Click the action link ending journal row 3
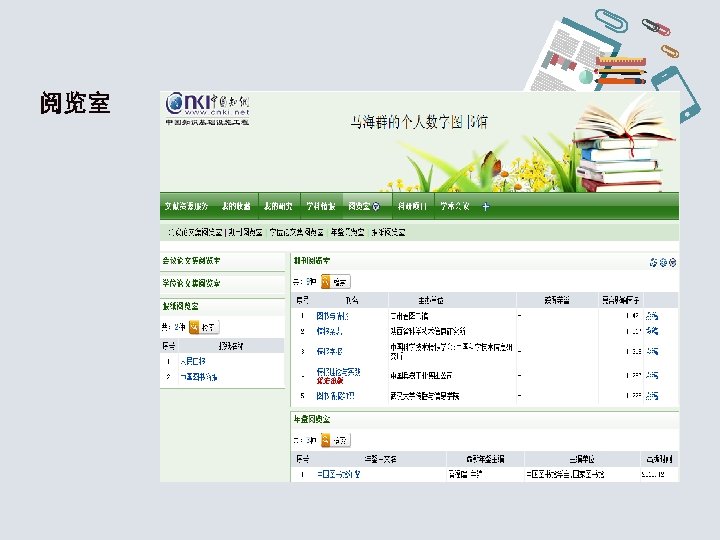This screenshot has height=540, width=720. pyautogui.click(x=652, y=352)
